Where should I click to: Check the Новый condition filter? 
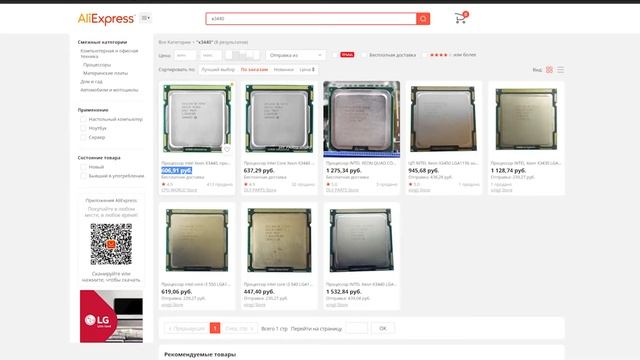[x=83, y=167]
